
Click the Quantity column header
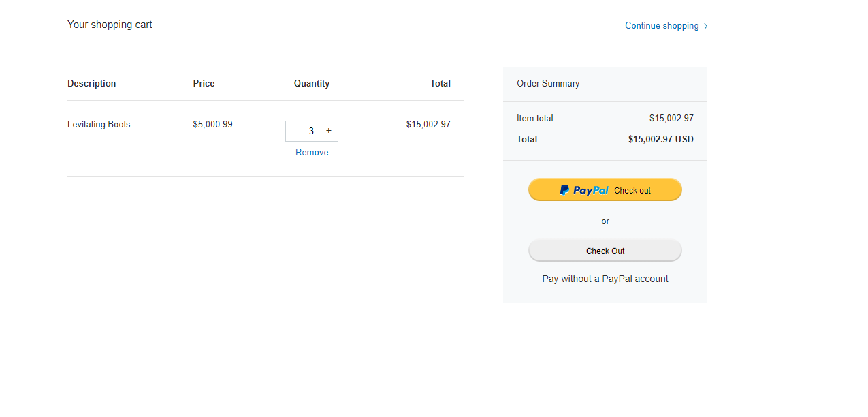pos(312,84)
